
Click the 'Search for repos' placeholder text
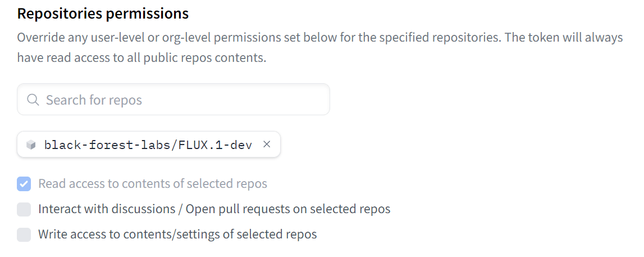coord(94,100)
